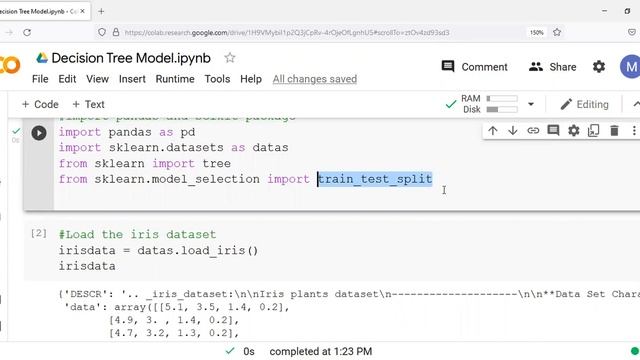This screenshot has height=360, width=640.
Task: Click the 'DESCR' output line
Action: click(349, 294)
